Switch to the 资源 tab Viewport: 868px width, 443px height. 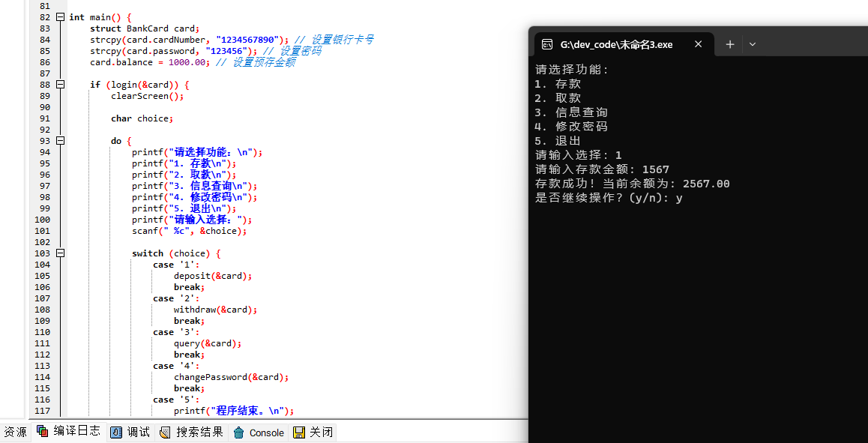click(14, 432)
